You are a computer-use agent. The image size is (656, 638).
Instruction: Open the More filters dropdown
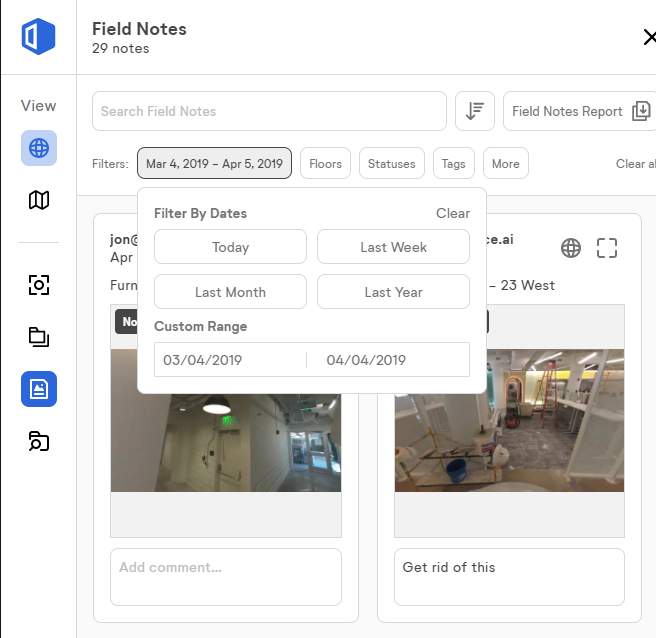506,164
